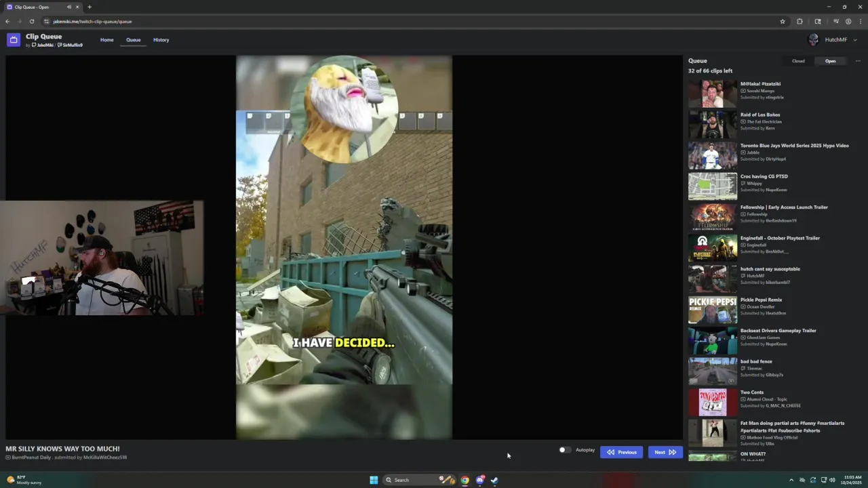Screen dimensions: 868x488
Task: Open Toronto Blue Jays Hype Video thumbnail
Action: pyautogui.click(x=713, y=155)
